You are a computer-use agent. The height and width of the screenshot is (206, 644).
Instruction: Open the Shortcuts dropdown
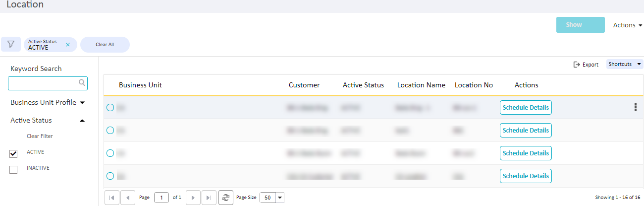click(625, 64)
